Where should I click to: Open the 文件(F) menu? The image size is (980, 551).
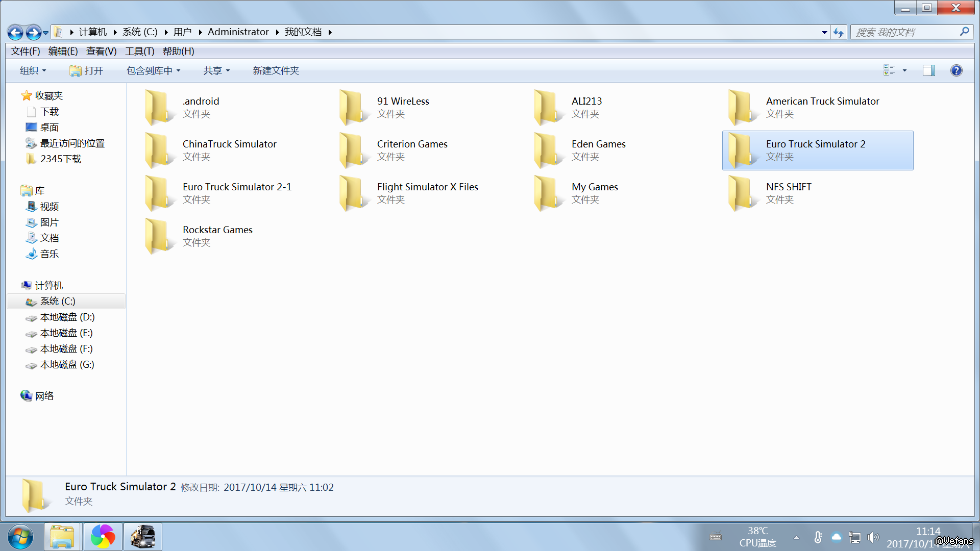click(x=25, y=51)
